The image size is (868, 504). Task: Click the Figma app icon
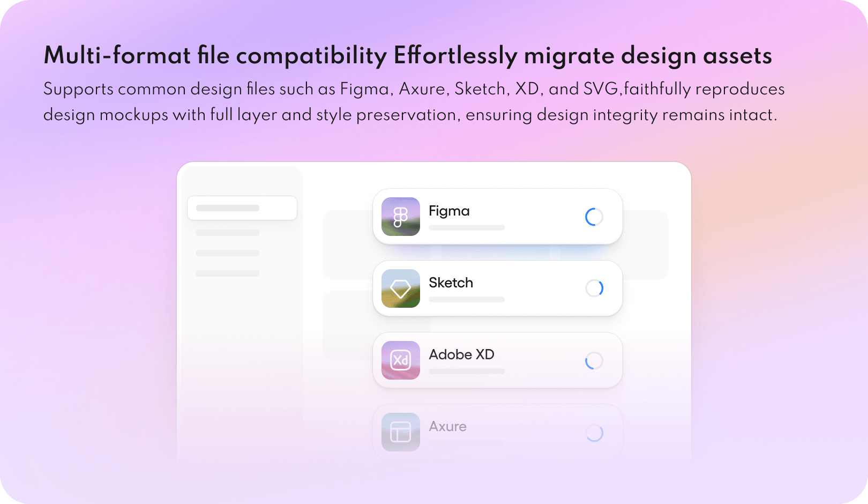pyautogui.click(x=400, y=217)
